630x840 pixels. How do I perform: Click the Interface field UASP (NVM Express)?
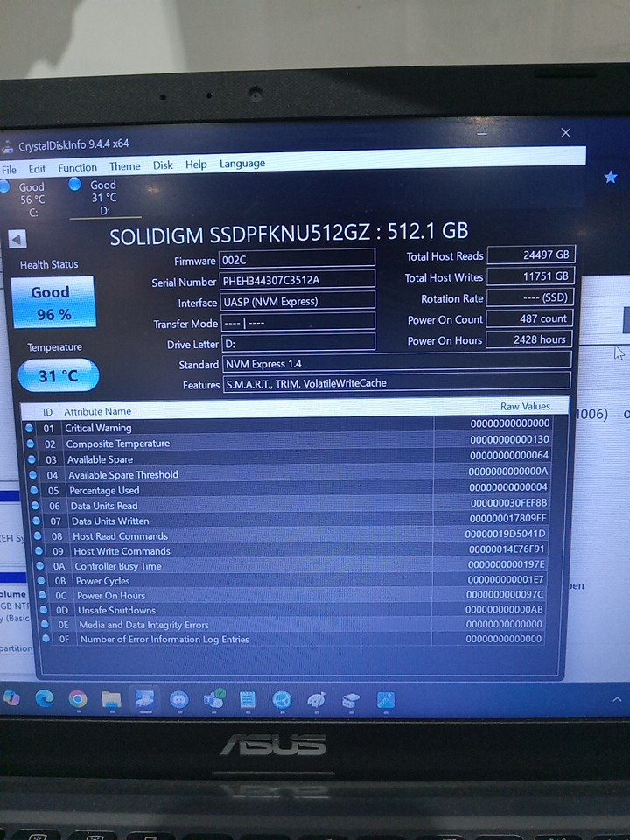(x=297, y=301)
